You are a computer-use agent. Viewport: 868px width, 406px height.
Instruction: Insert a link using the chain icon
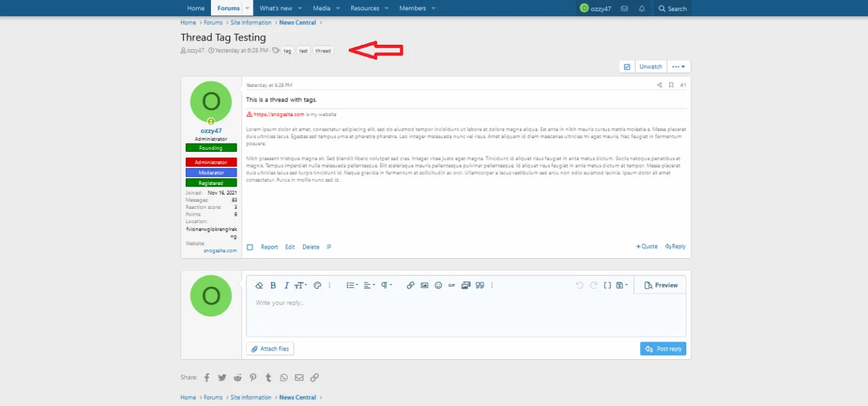click(410, 285)
